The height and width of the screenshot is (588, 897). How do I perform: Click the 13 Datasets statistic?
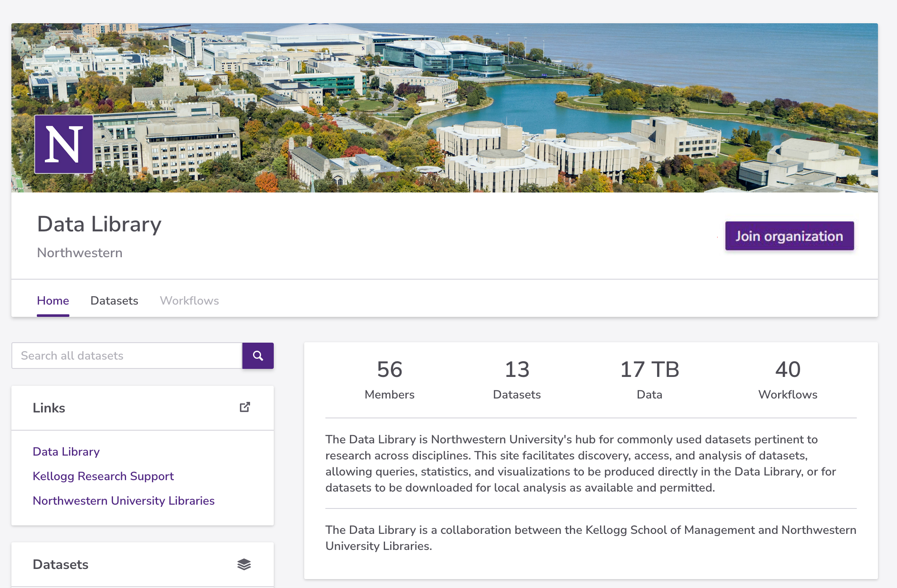517,380
